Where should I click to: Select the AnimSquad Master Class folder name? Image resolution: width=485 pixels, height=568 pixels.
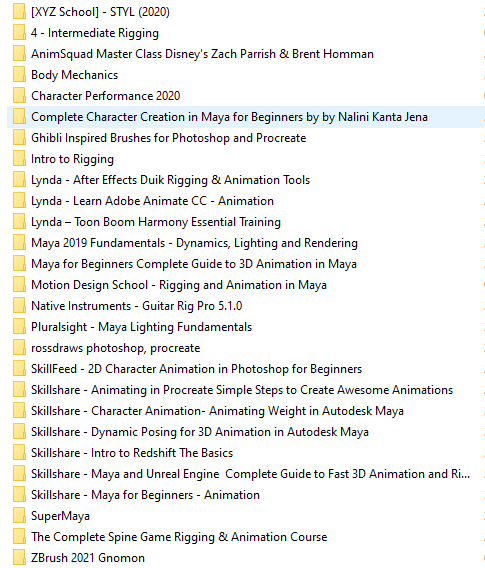click(202, 54)
